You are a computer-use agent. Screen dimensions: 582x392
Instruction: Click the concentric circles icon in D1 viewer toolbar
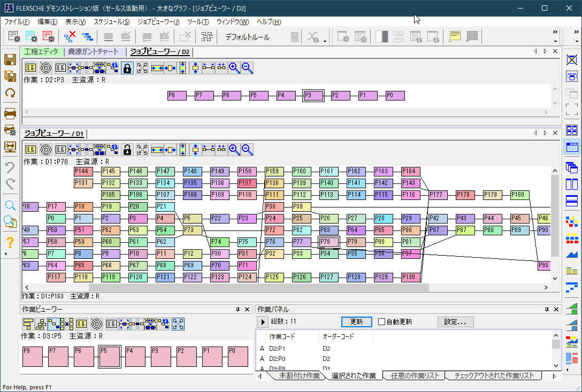(x=45, y=150)
